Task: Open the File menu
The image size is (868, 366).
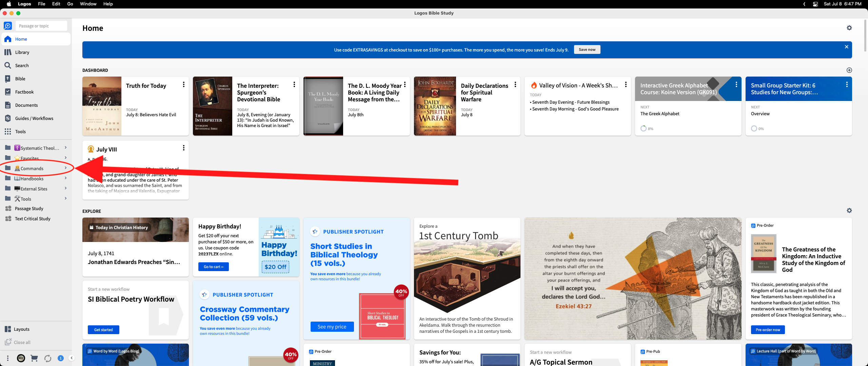Action: coord(42,4)
